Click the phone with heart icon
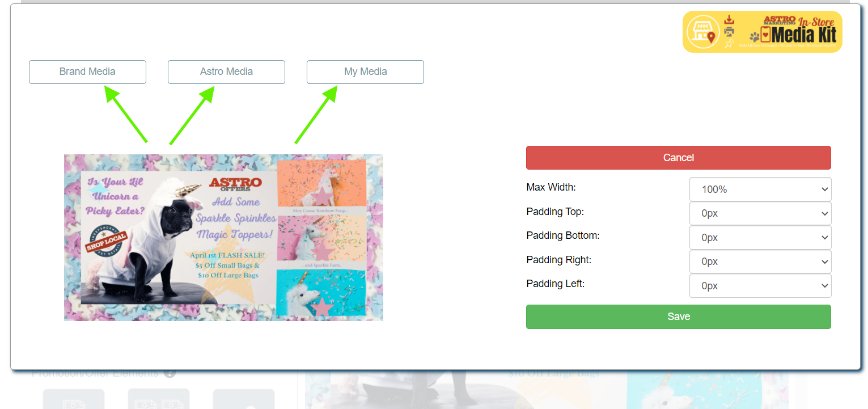The image size is (868, 409). coord(766,35)
